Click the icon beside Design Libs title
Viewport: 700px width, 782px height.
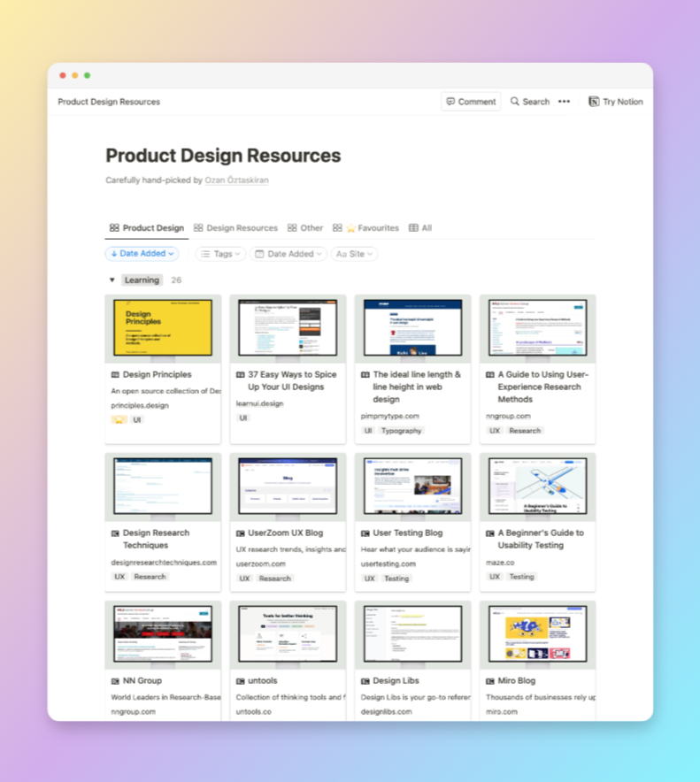pyautogui.click(x=365, y=681)
